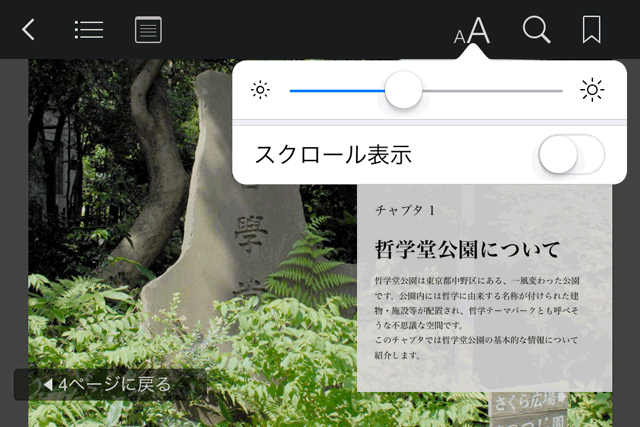
Task: Tap the heading 哲学堂公園について
Action: click(468, 249)
